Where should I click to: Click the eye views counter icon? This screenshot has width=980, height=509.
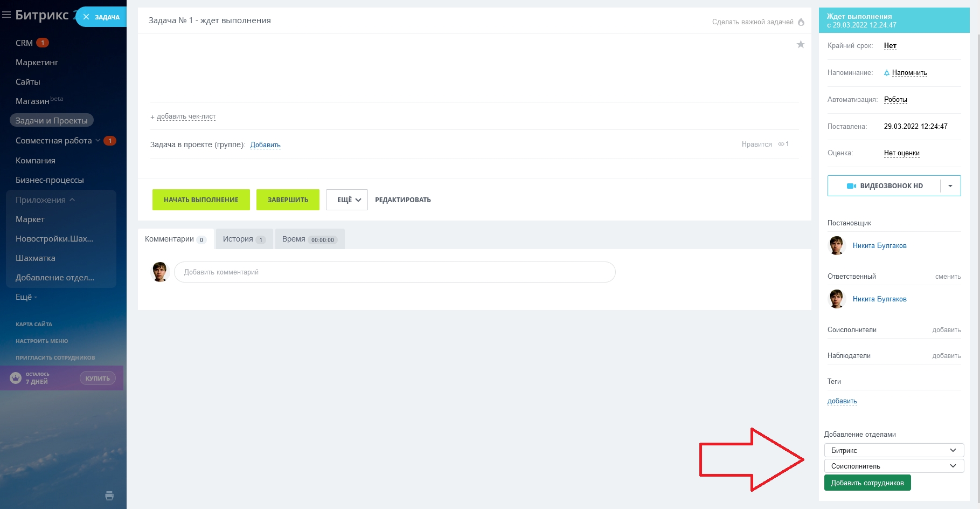coord(781,144)
